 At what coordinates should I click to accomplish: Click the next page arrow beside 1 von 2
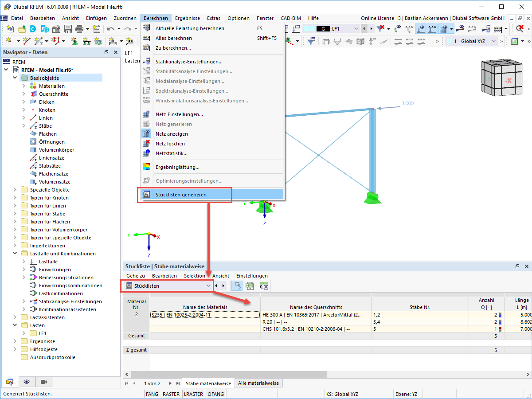click(x=170, y=383)
